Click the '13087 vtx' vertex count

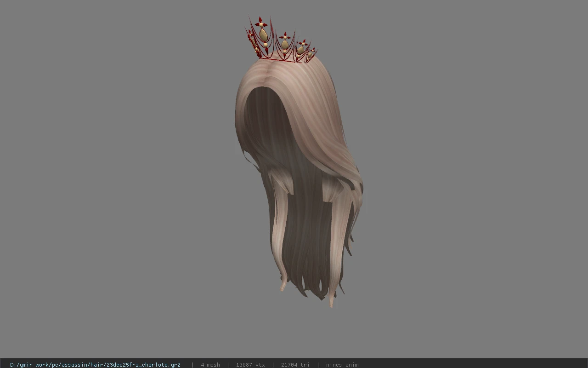(250, 365)
